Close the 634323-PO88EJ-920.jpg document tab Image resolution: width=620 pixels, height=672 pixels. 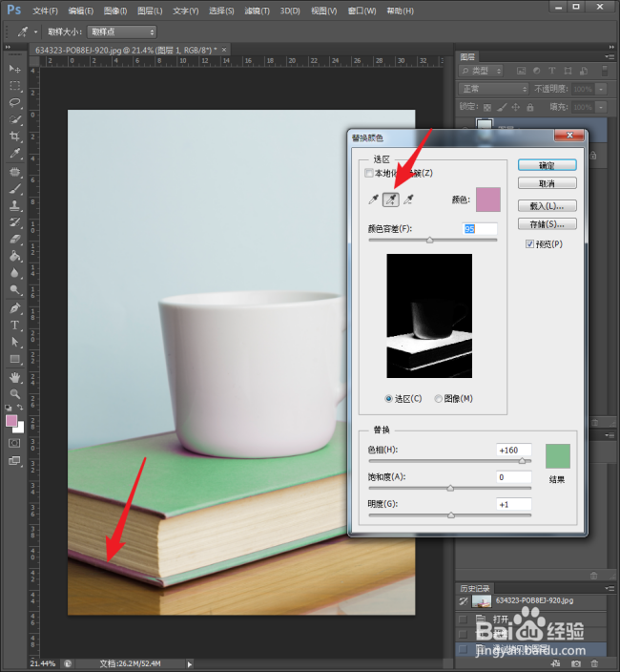coord(224,50)
